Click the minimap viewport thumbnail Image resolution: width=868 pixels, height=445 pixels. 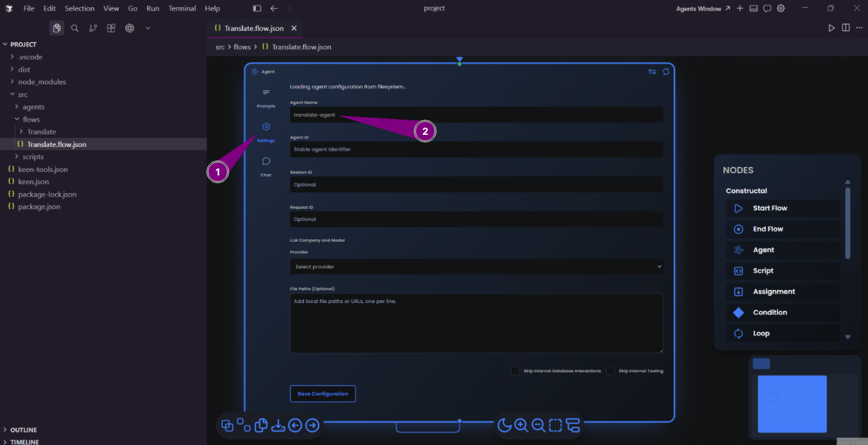tap(792, 404)
